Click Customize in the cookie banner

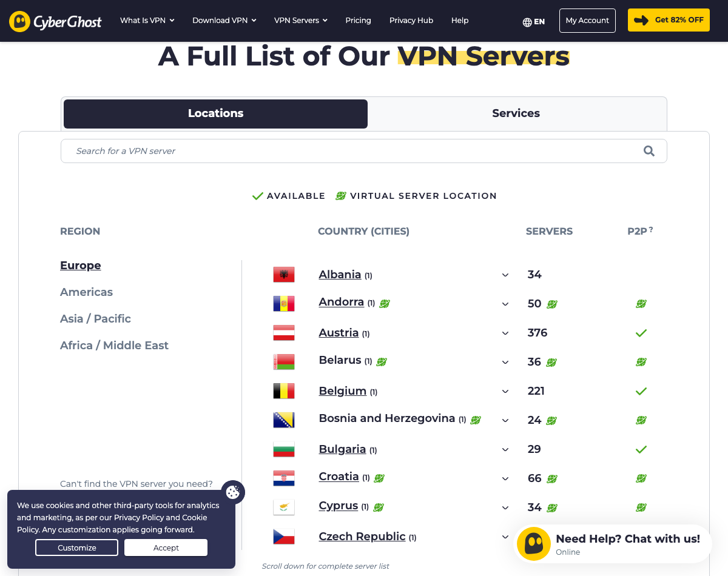77,548
